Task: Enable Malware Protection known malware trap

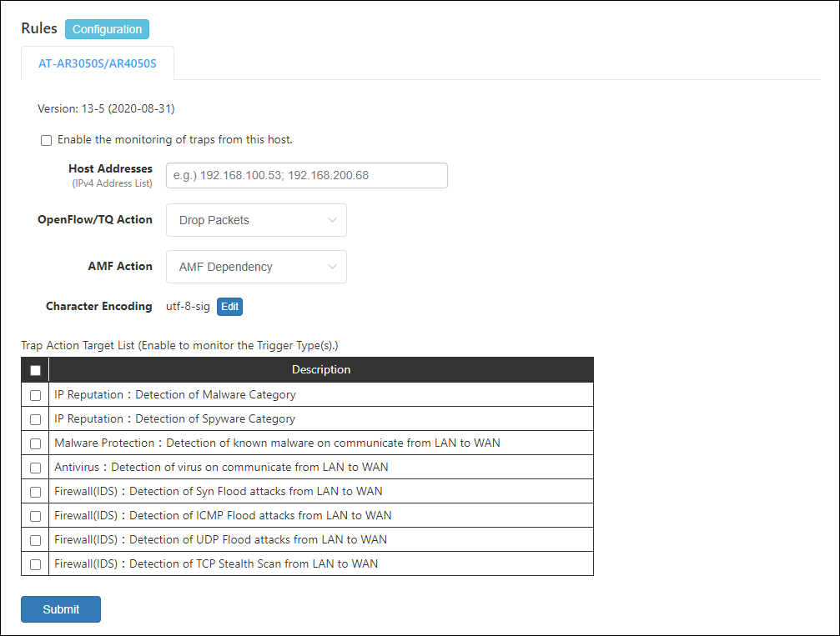Action: click(x=35, y=443)
